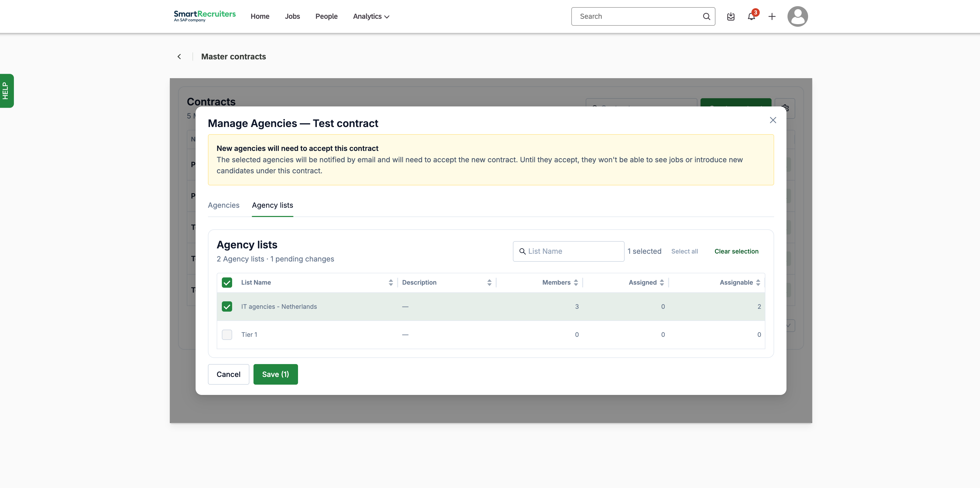Sort by List Name column arrows
Viewport: 980px width, 488px height.
tap(391, 282)
